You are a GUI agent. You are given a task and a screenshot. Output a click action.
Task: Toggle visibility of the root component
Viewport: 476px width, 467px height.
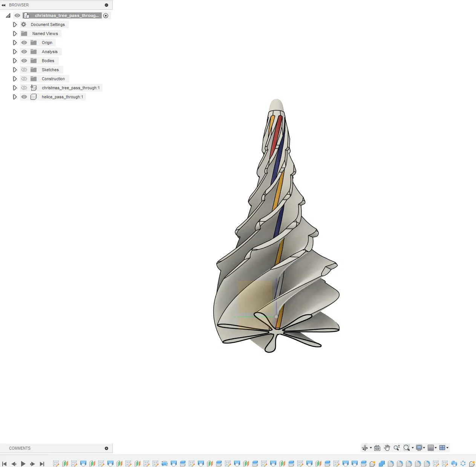pos(17,15)
